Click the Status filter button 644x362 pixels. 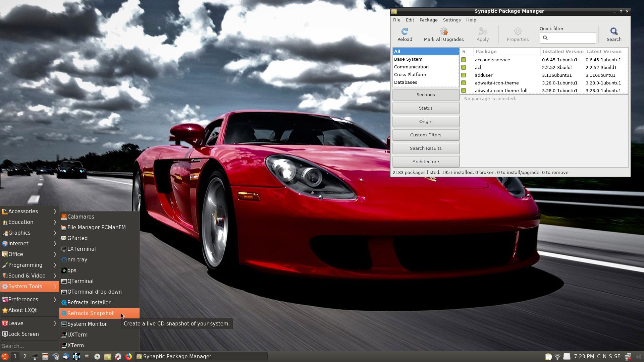point(426,108)
